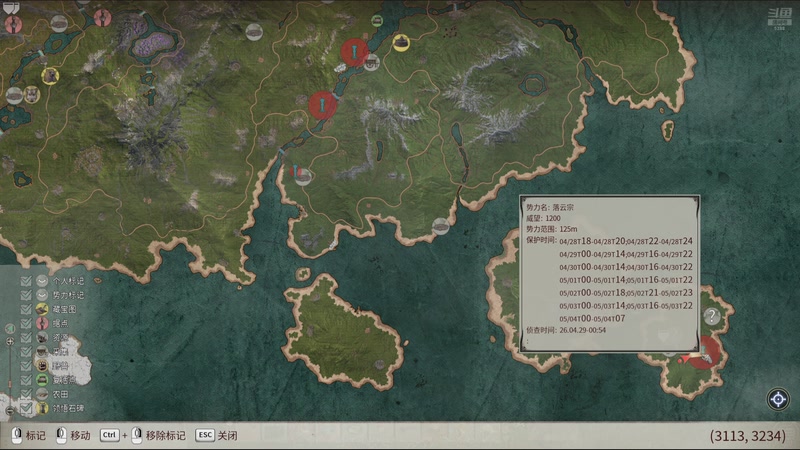Click the green respawn point marker on river
The image size is (800, 450).
[377, 21]
